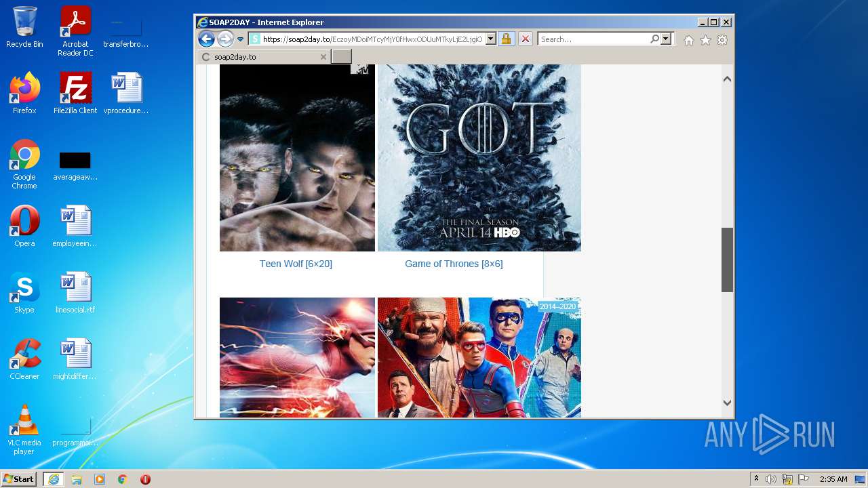Open a new blank tab
Screen dimensions: 868x488
pos(342,56)
